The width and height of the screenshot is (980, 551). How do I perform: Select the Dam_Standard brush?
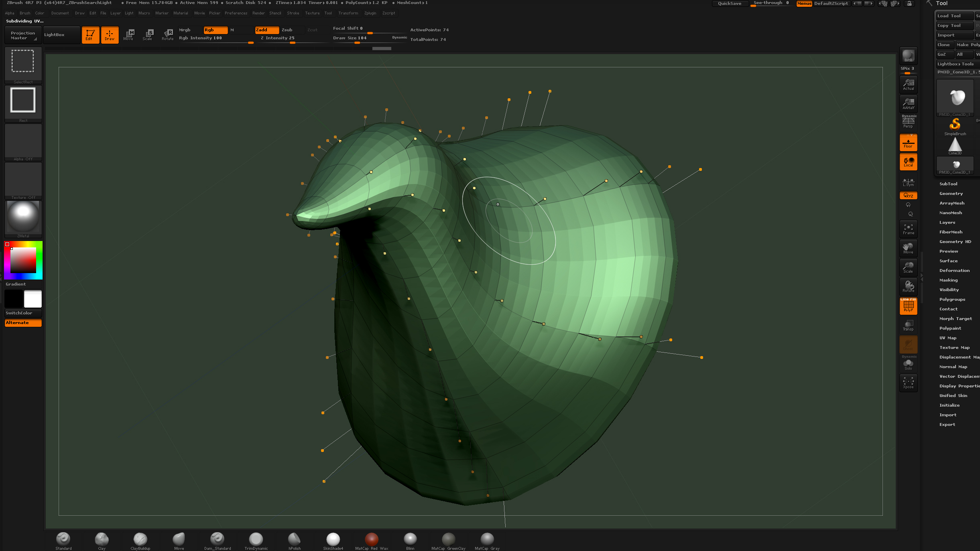point(218,538)
